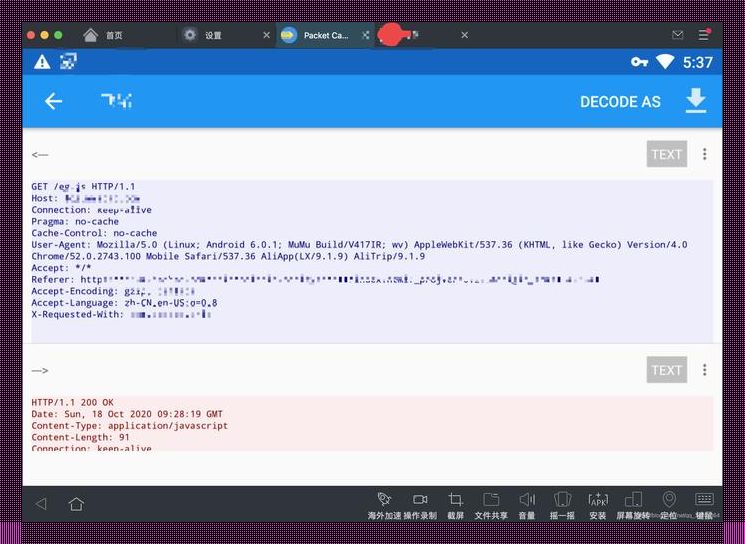Click the 'Accept: */*' header line
This screenshot has width=745, height=544.
pyautogui.click(x=61, y=268)
